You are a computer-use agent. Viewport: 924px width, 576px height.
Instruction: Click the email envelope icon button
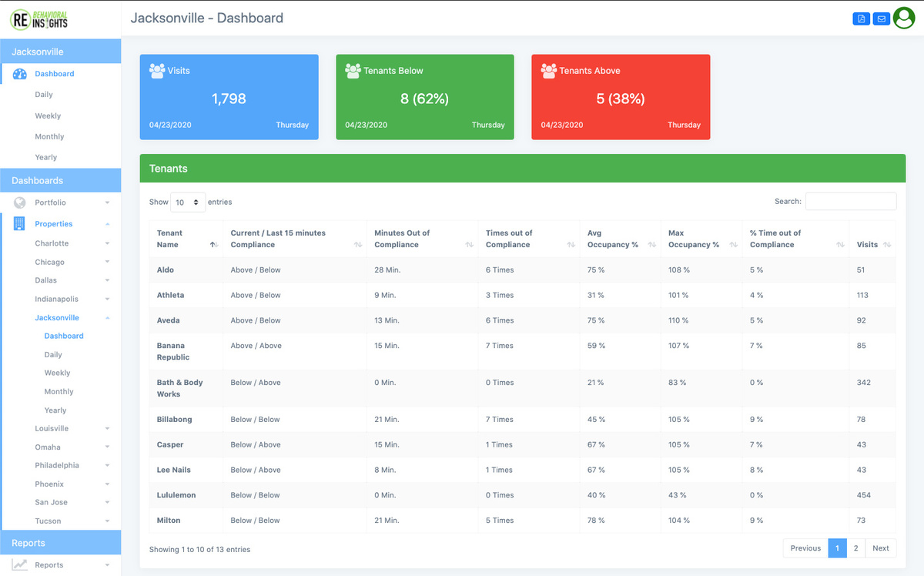tap(881, 18)
